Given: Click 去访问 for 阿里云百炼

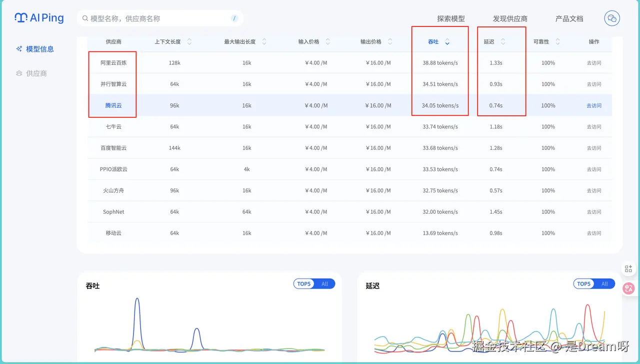Looking at the screenshot, I should (594, 63).
